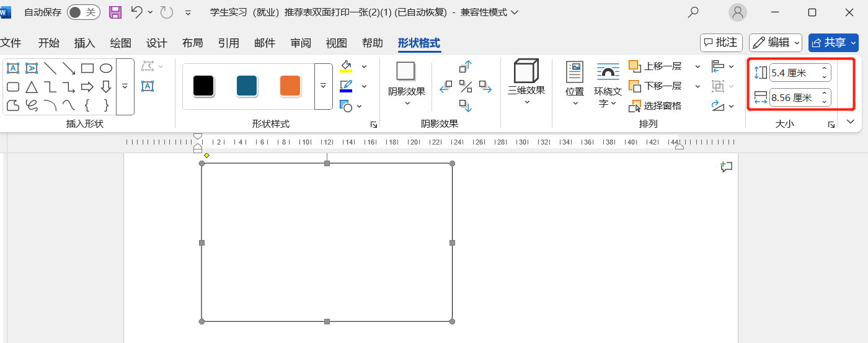Screen dimensions: 868x343
Task: Nudge shadow right
Action: pos(485,87)
